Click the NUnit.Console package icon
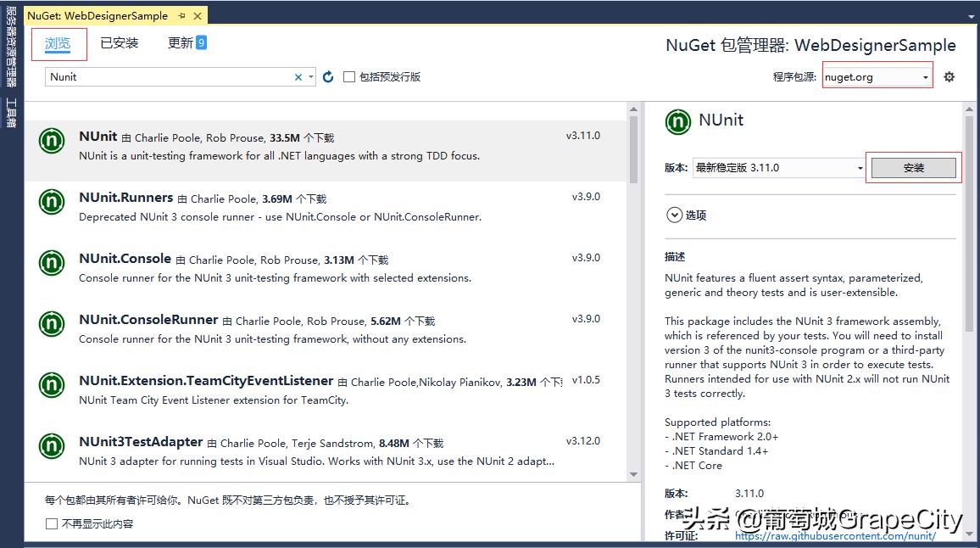 pyautogui.click(x=52, y=263)
